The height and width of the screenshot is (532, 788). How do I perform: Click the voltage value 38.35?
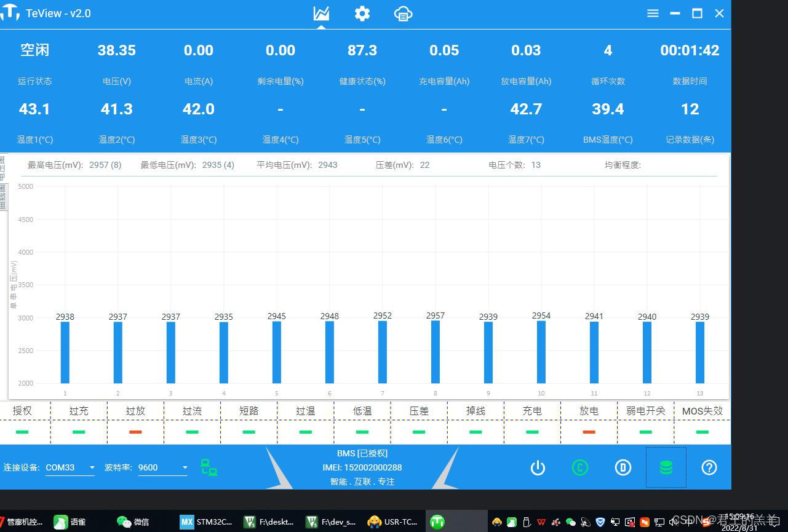pos(117,50)
